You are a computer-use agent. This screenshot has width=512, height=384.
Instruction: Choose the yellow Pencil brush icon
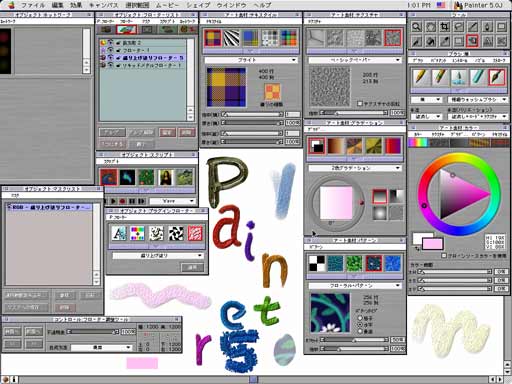[x=420, y=77]
